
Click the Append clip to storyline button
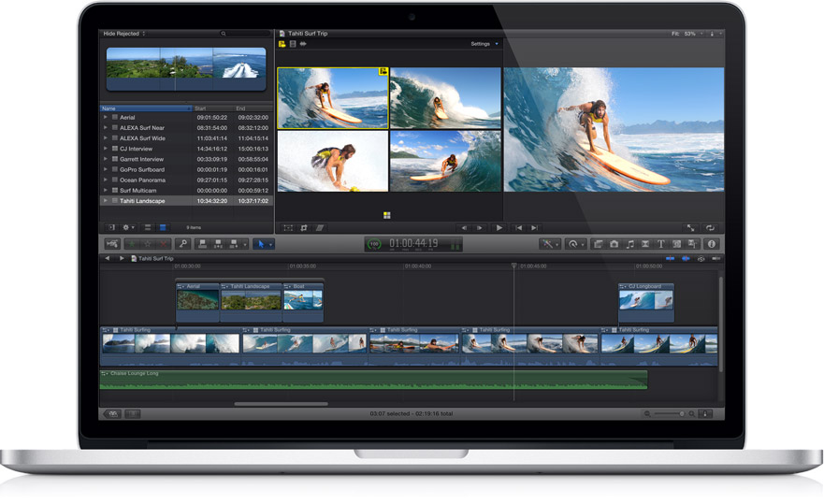pos(233,244)
